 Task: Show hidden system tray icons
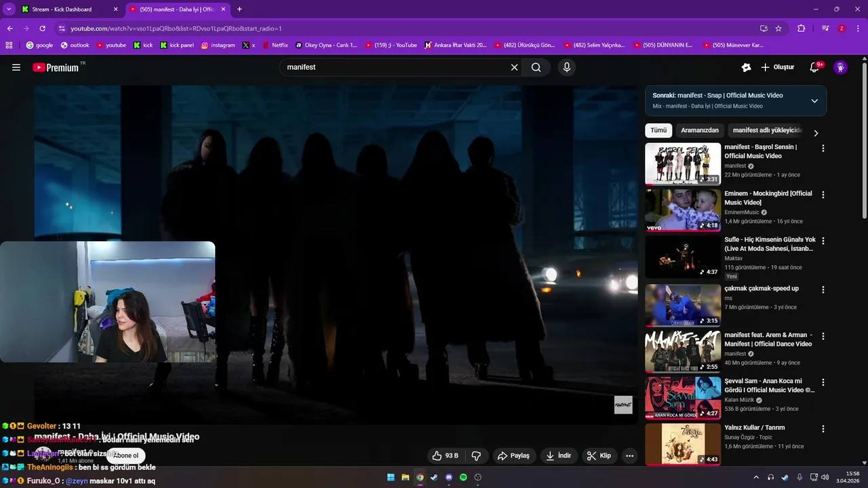756,477
